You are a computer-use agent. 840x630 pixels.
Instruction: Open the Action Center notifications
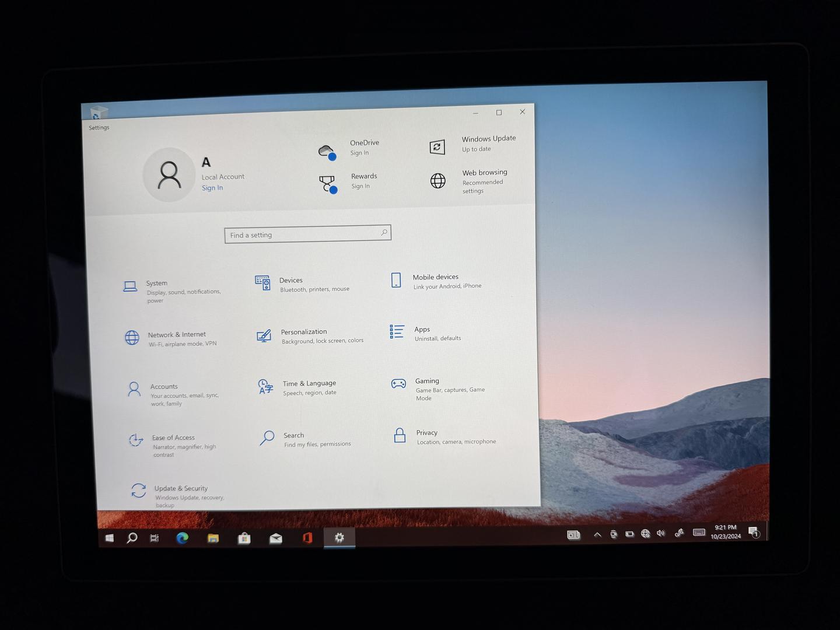[754, 531]
